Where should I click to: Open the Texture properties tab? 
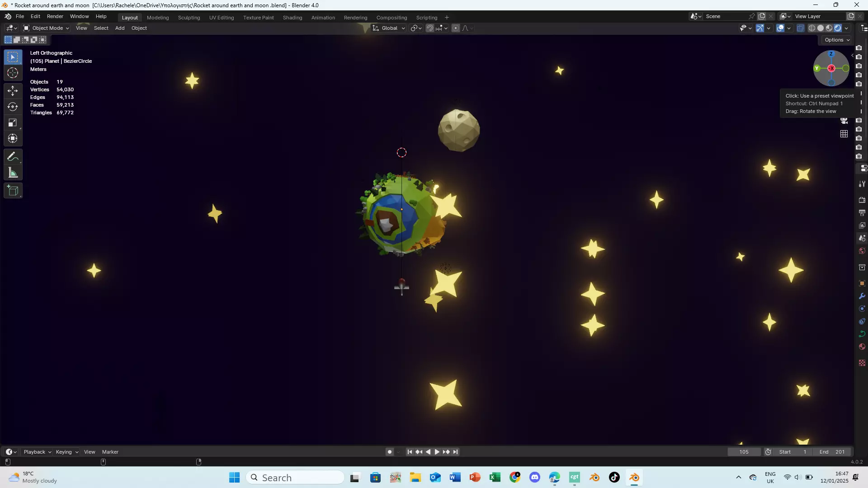862,363
